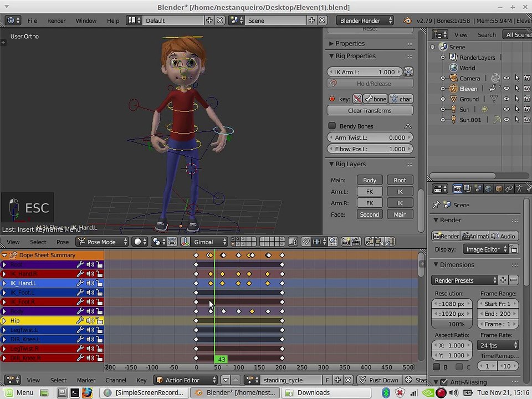
Task: Hide Camera in the outliner via eye icon
Action: (506, 78)
